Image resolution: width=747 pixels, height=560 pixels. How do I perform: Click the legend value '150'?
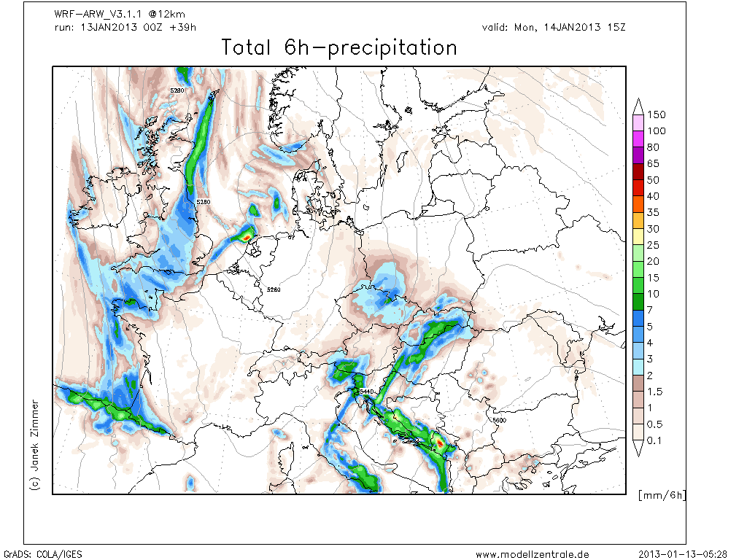click(x=657, y=114)
